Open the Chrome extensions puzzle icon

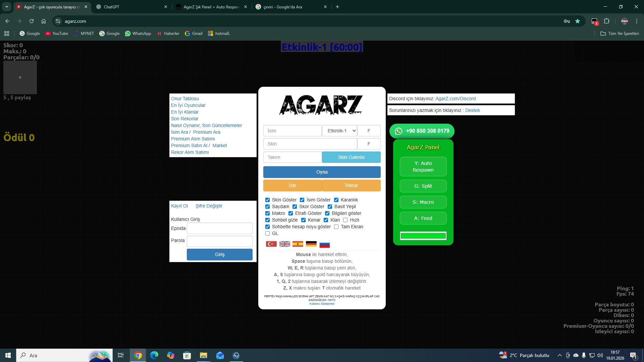[607, 21]
